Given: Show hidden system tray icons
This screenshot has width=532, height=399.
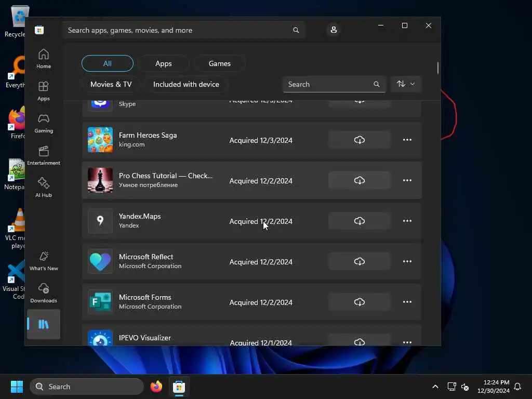Looking at the screenshot, I should click(x=435, y=387).
